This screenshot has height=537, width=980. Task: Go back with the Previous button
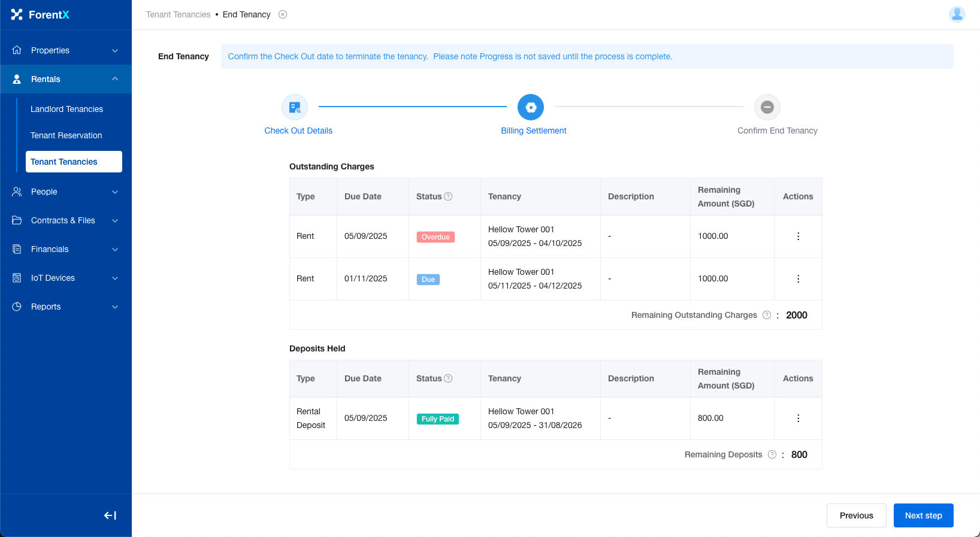click(x=856, y=515)
